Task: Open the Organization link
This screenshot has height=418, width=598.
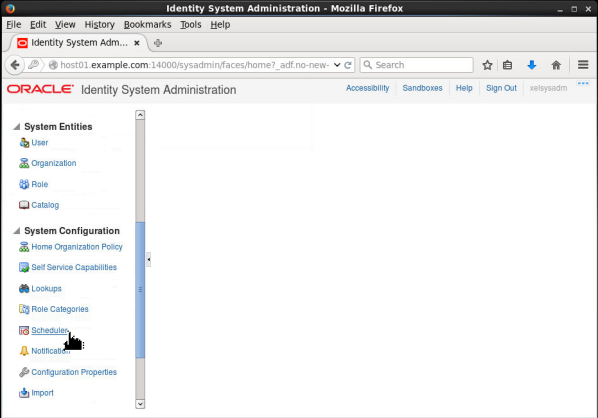Action: [54, 163]
